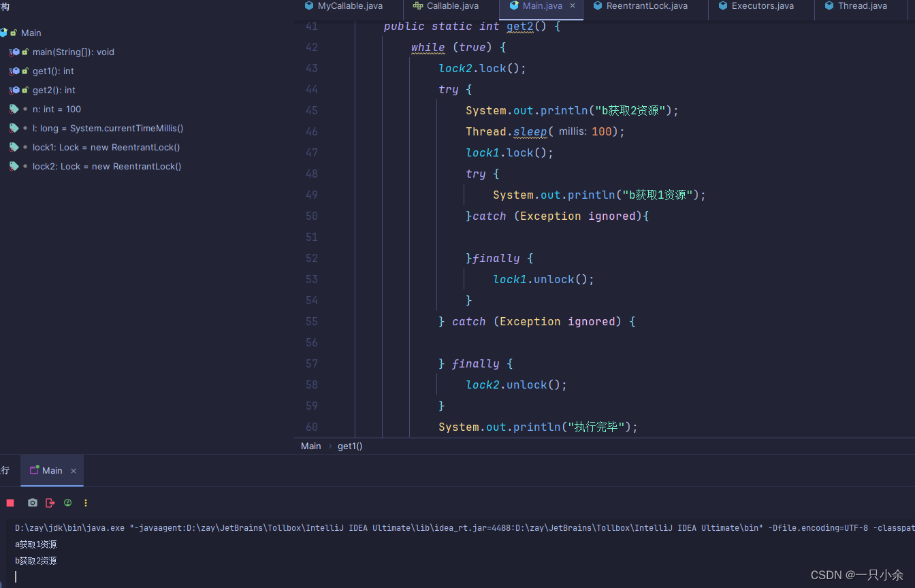
Task: Select the Main run configuration tab
Action: (52, 470)
